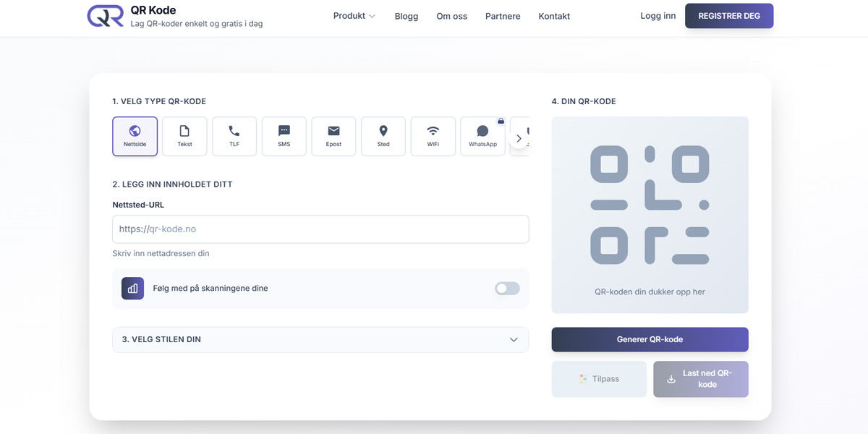The height and width of the screenshot is (434, 868).
Task: Open the Partnere page
Action: click(503, 16)
